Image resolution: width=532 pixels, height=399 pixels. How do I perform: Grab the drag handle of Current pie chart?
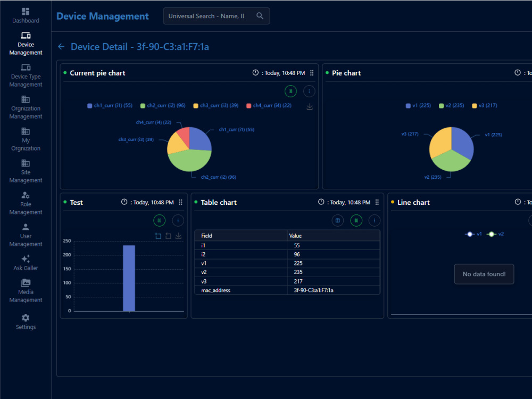tap(312, 73)
